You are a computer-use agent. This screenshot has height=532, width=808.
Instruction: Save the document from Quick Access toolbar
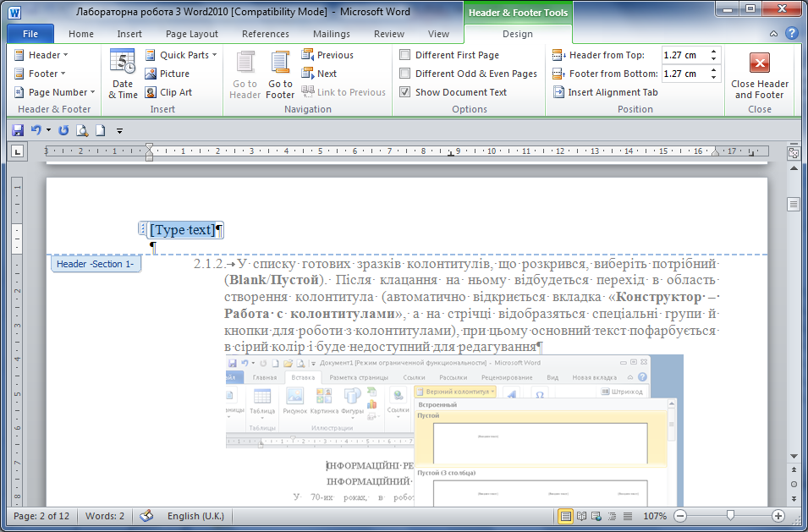[x=18, y=131]
